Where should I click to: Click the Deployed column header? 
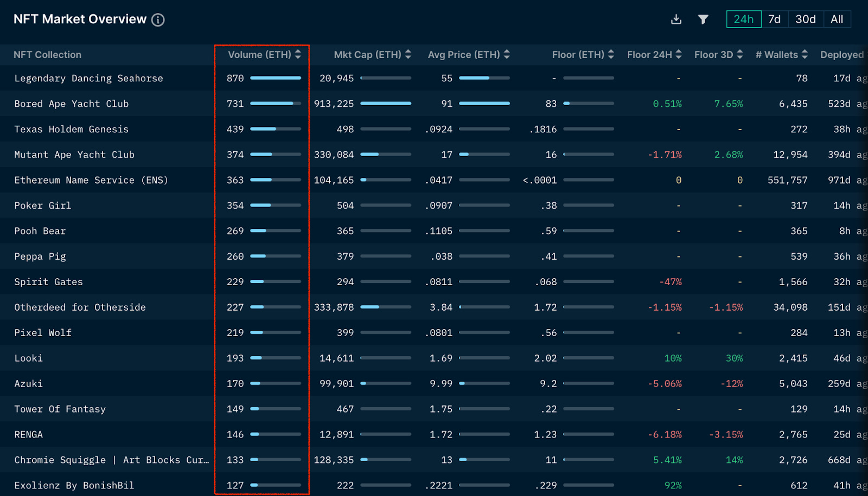[842, 55]
